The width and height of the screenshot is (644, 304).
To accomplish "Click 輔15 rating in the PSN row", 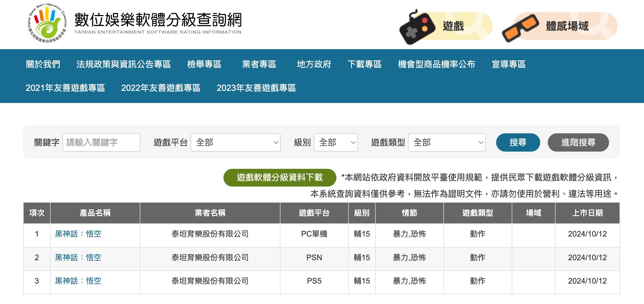I will 362,257.
